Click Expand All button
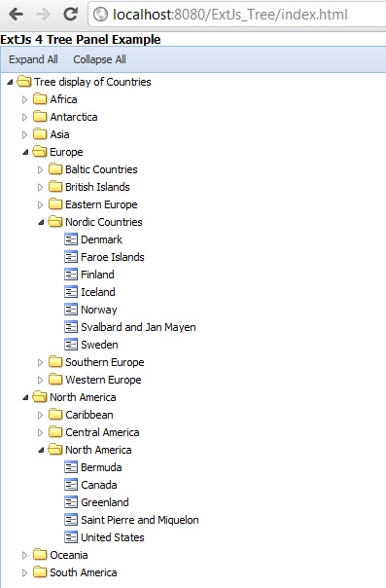 [x=33, y=59]
